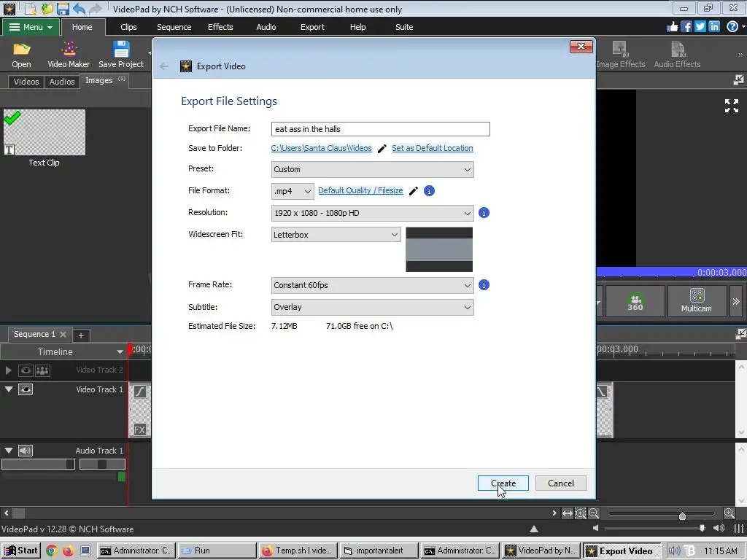
Task: Open the C:\Users\Santa Claus\Videos folder link
Action: [x=321, y=148]
